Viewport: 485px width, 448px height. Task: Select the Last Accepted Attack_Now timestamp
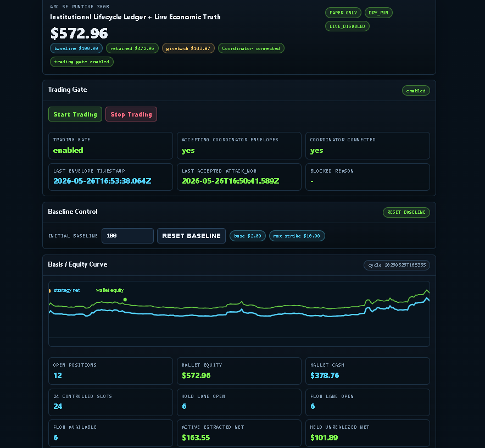tap(231, 181)
